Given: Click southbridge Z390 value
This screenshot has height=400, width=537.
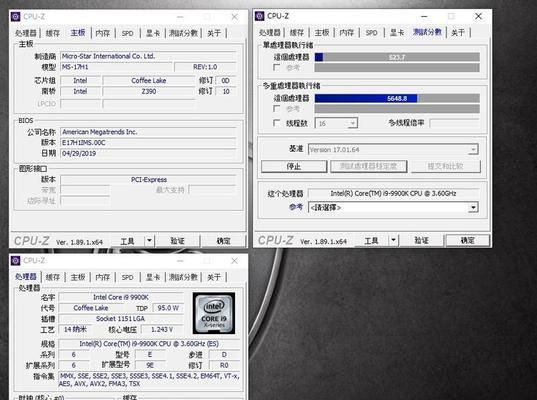Looking at the screenshot, I should coord(149,91).
